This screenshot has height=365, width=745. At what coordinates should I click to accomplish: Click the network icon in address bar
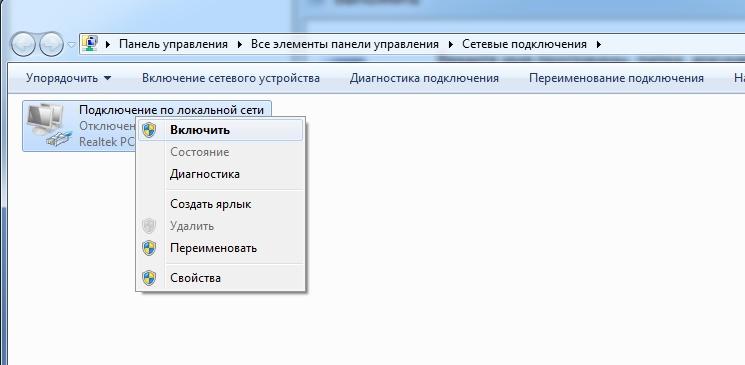pos(90,44)
